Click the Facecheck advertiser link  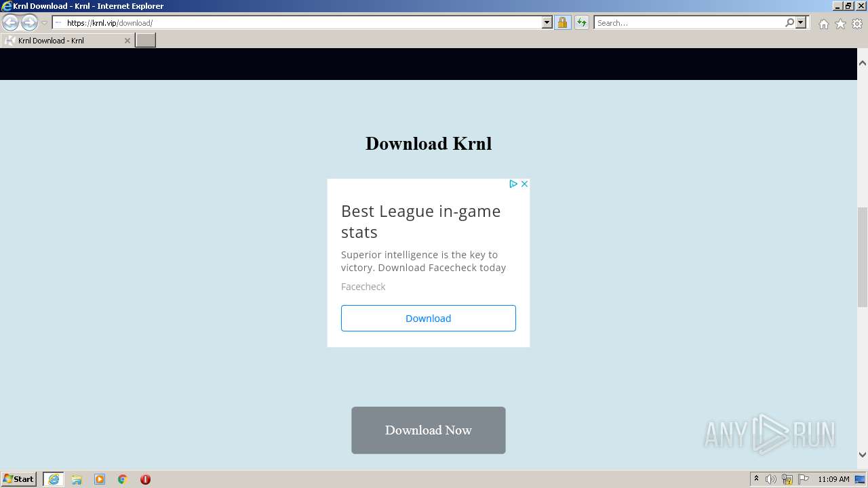363,287
